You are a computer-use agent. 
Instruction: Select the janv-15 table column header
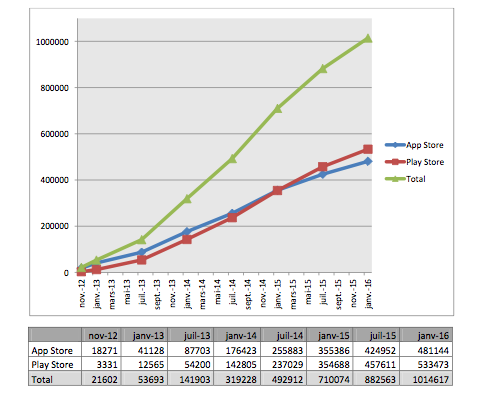tap(330, 335)
